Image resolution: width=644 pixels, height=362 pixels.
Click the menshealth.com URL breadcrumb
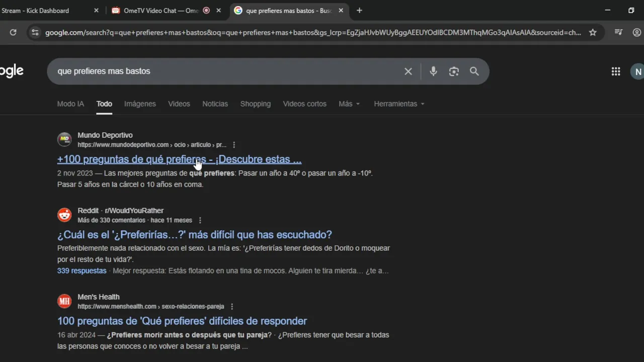(x=151, y=306)
